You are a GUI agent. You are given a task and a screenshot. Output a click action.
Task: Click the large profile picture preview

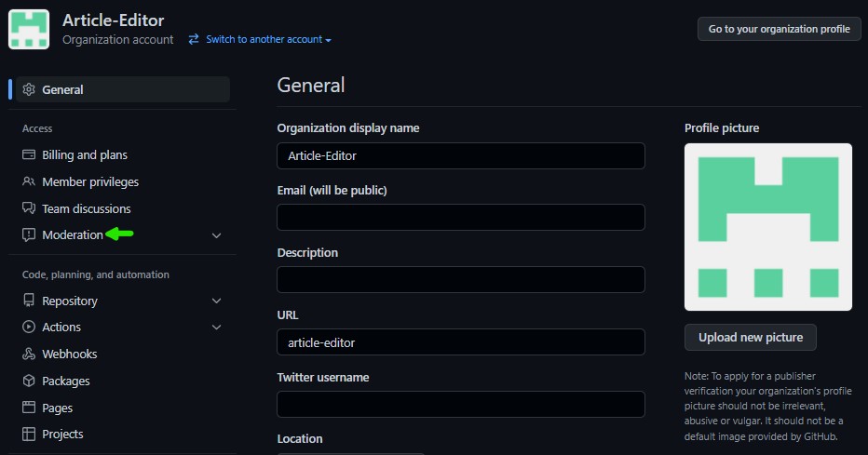click(767, 227)
